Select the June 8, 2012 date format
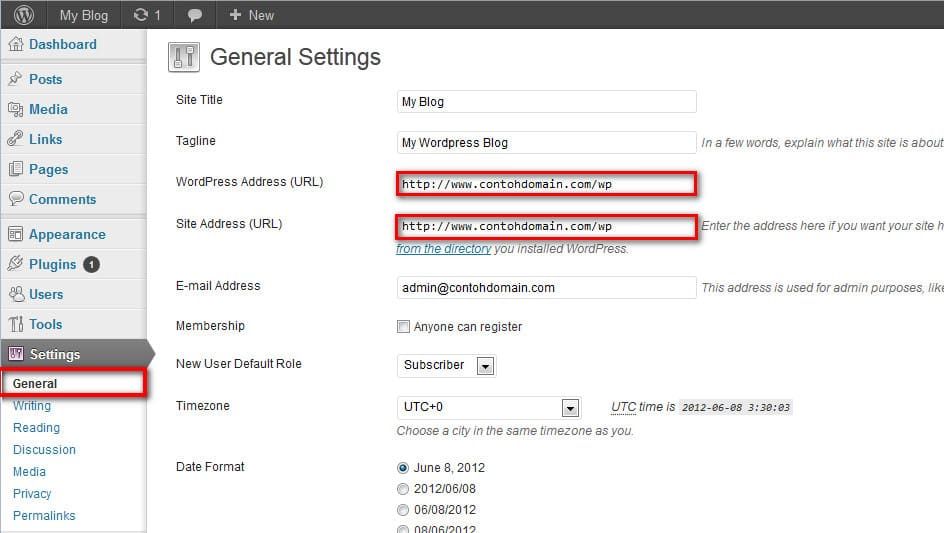This screenshot has height=533, width=944. [x=403, y=468]
